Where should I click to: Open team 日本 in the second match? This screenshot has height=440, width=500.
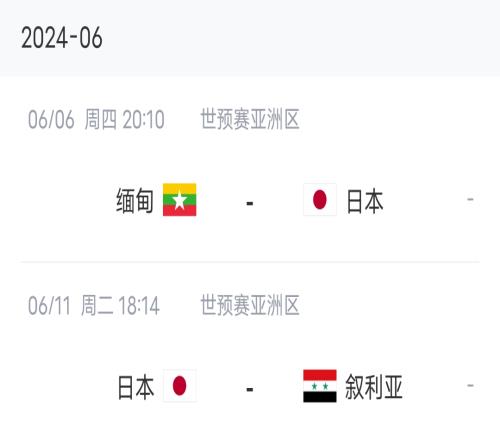(x=136, y=387)
